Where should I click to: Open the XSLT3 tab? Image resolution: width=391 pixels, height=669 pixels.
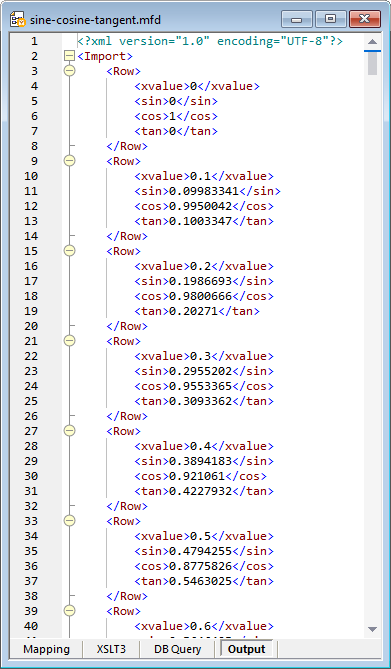(111, 649)
